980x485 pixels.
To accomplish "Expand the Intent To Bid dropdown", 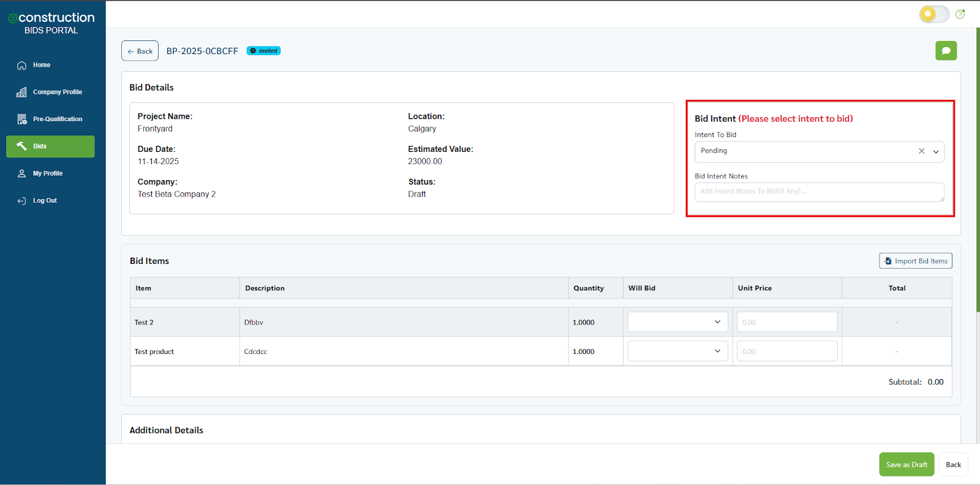I will click(936, 151).
